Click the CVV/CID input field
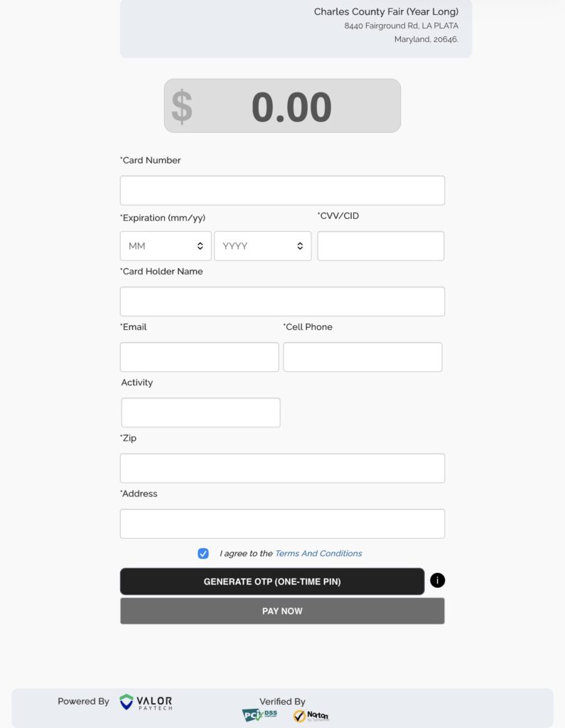The image size is (565, 728). pyautogui.click(x=380, y=246)
